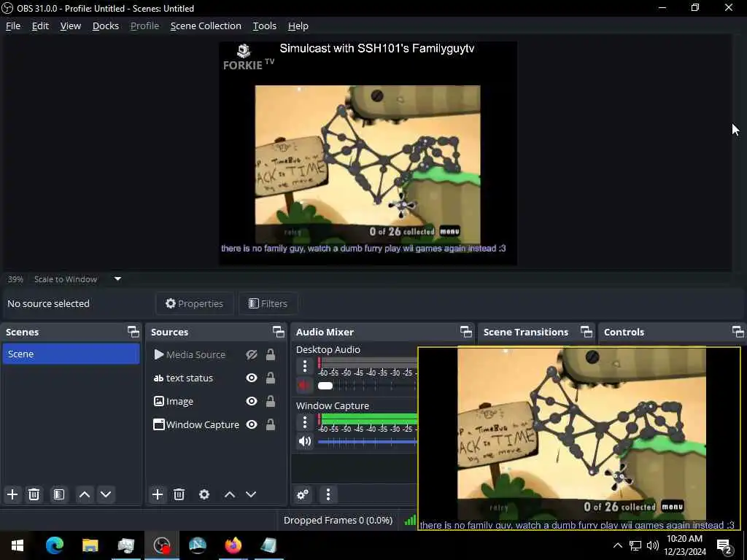This screenshot has height=560, width=747.
Task: Select the Image source row
Action: point(215,402)
